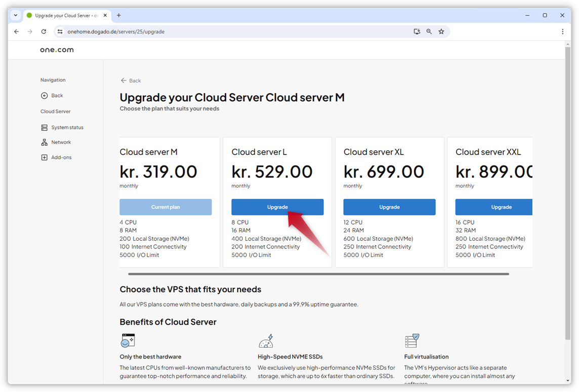This screenshot has height=392, width=579.
Task: Expand the tab search dropdown arrow
Action: [x=16, y=15]
